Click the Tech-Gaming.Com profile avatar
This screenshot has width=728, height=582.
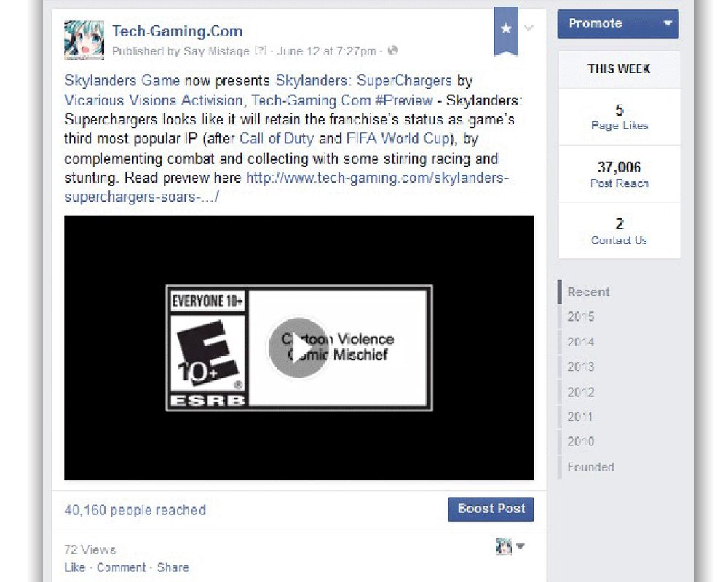[84, 40]
